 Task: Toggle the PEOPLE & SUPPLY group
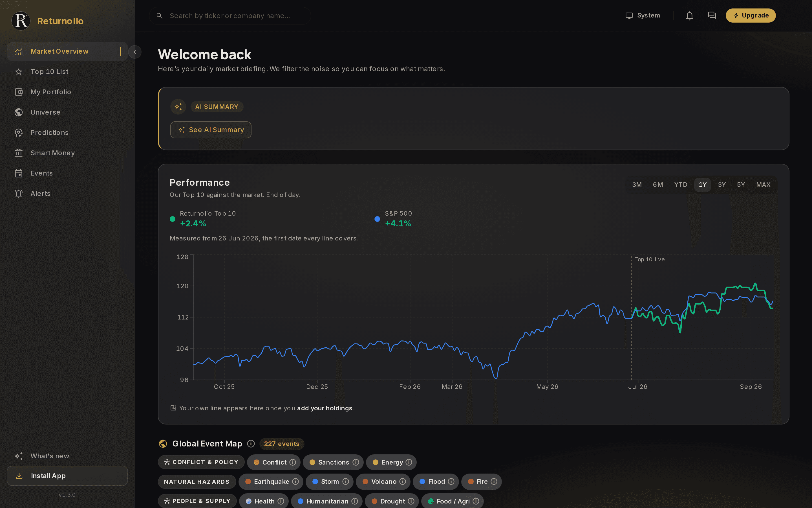tap(197, 501)
